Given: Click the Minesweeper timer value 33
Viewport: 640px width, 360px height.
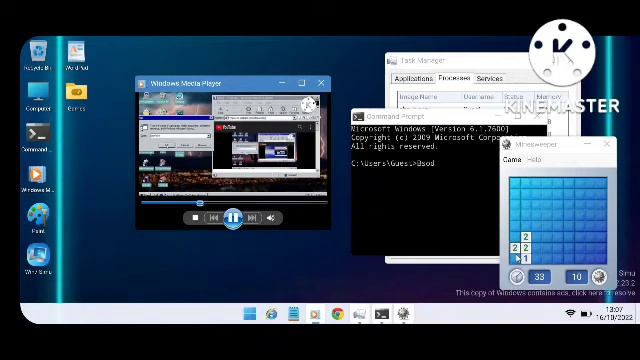Looking at the screenshot, I should 539,277.
